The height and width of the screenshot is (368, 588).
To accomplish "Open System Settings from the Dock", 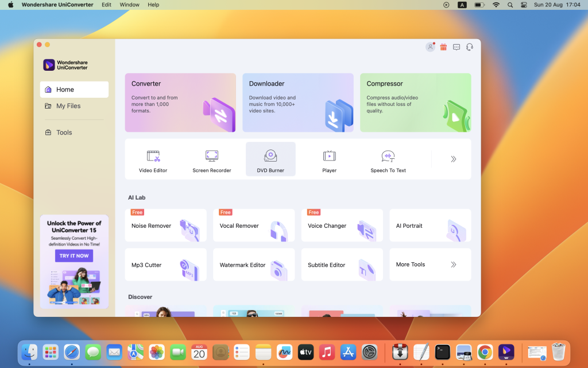I will [x=369, y=352].
